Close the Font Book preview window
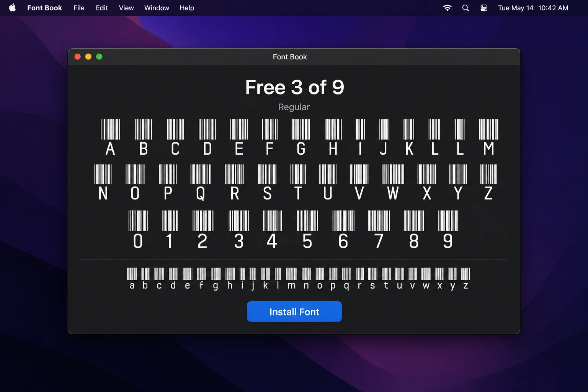The image size is (588, 392). click(77, 57)
